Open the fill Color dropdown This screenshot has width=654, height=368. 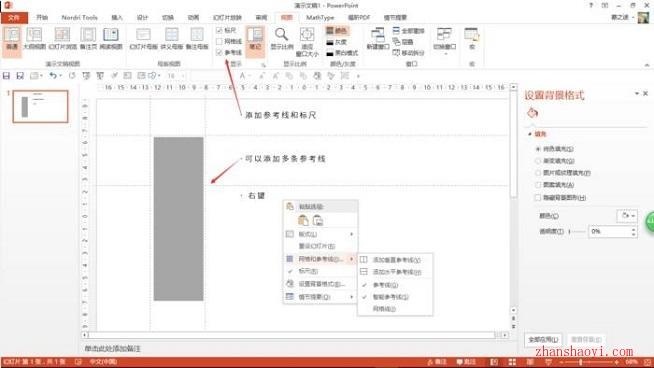point(627,216)
